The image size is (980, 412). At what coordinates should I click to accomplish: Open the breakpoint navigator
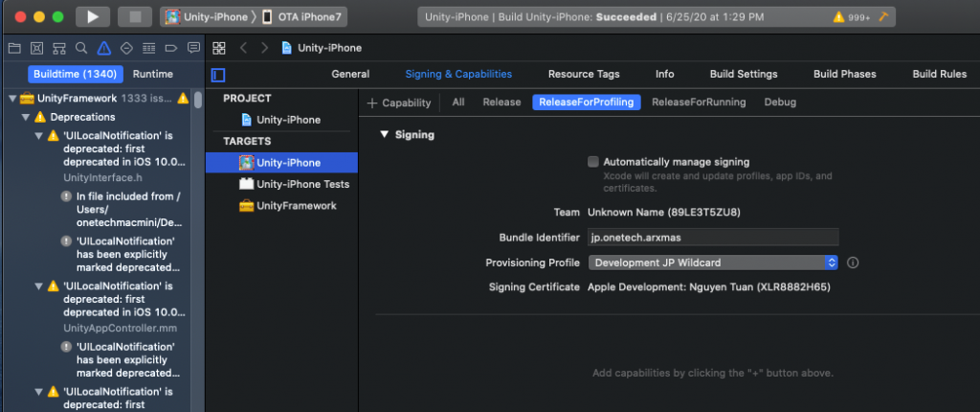click(x=170, y=48)
